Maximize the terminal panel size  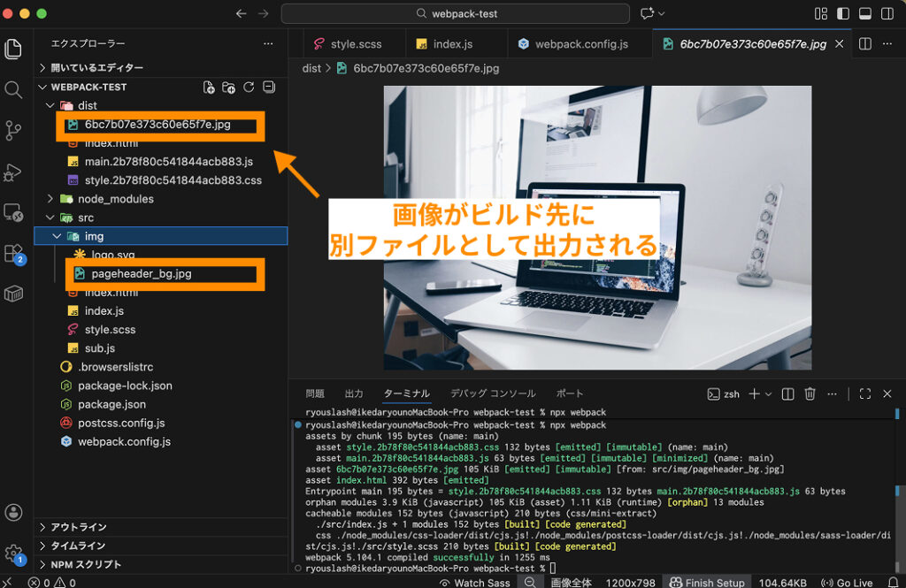(x=865, y=394)
